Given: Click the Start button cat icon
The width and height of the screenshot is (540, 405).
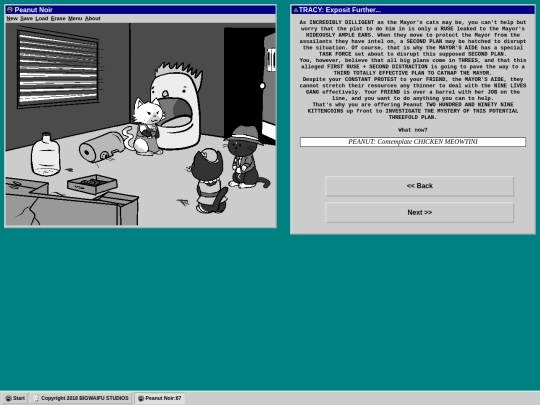Looking at the screenshot, I should tap(9, 398).
